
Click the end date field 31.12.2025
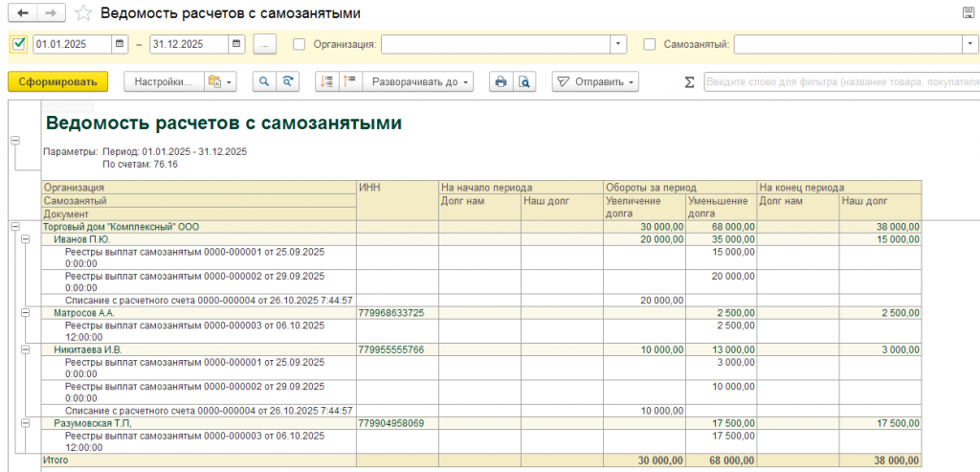(x=189, y=44)
